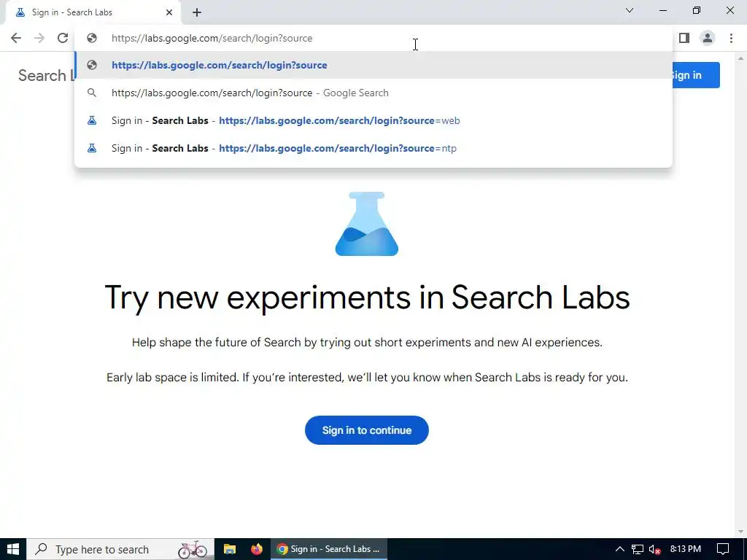The height and width of the screenshot is (560, 747).
Task: Click the Sign in button at top right
Action: (695, 75)
